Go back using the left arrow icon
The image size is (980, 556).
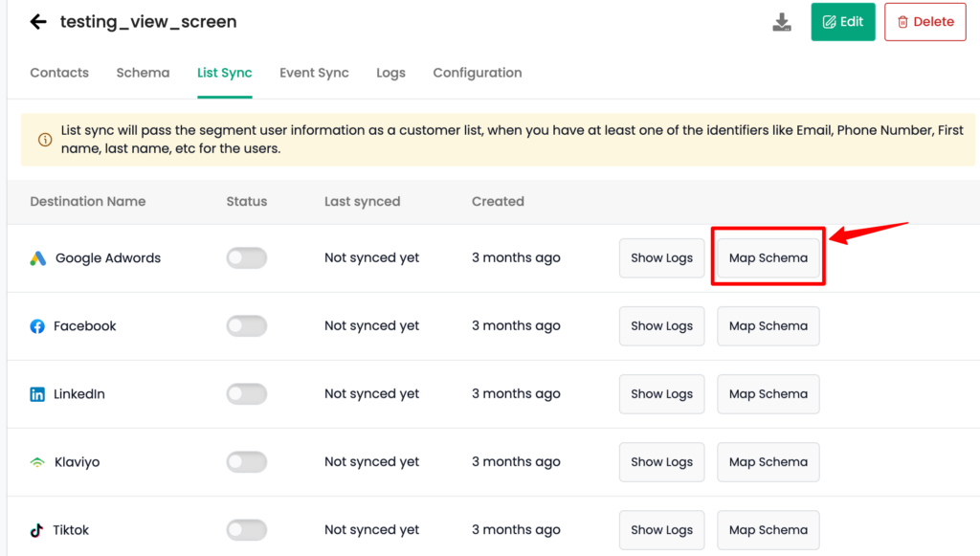coord(38,22)
